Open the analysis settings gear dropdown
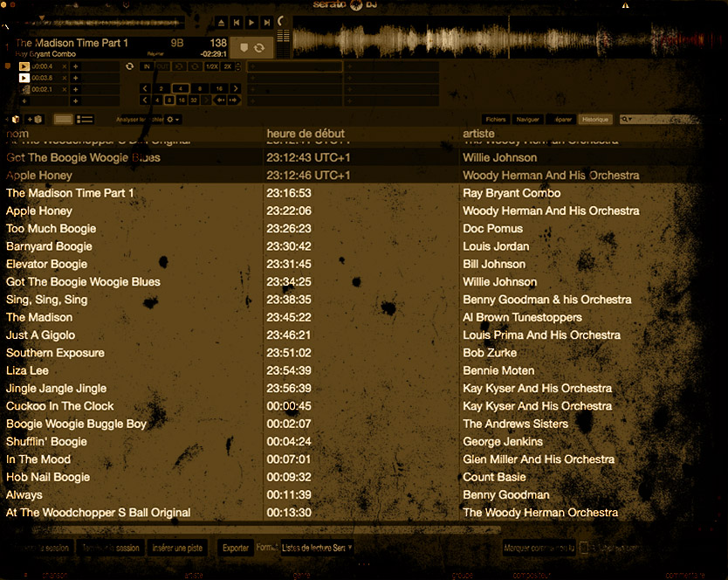The image size is (728, 580). [173, 120]
